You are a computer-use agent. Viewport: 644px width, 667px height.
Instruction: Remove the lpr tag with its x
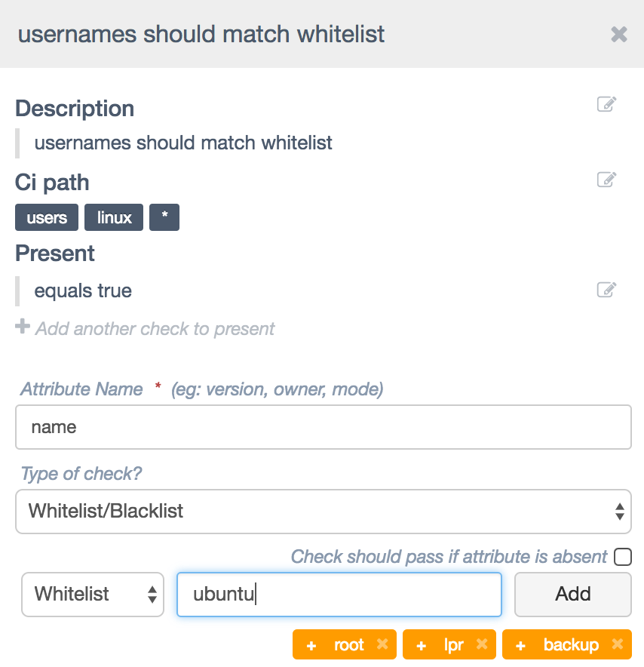(482, 644)
